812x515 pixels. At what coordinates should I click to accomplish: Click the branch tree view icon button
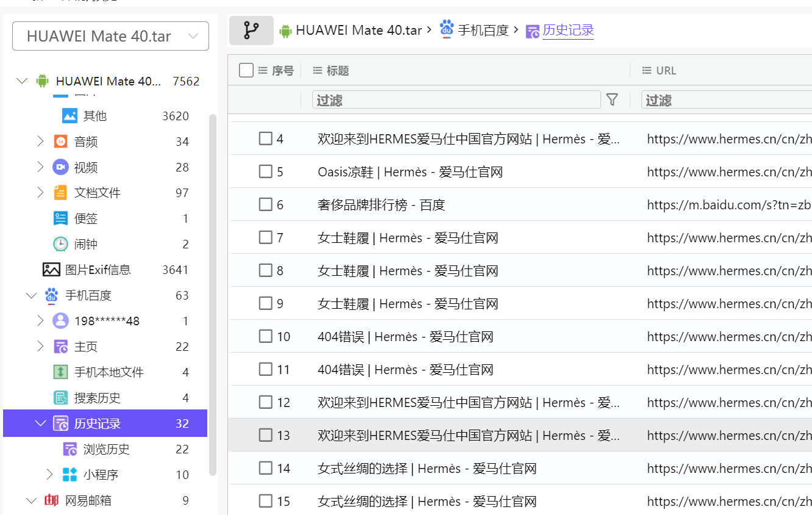tap(251, 31)
